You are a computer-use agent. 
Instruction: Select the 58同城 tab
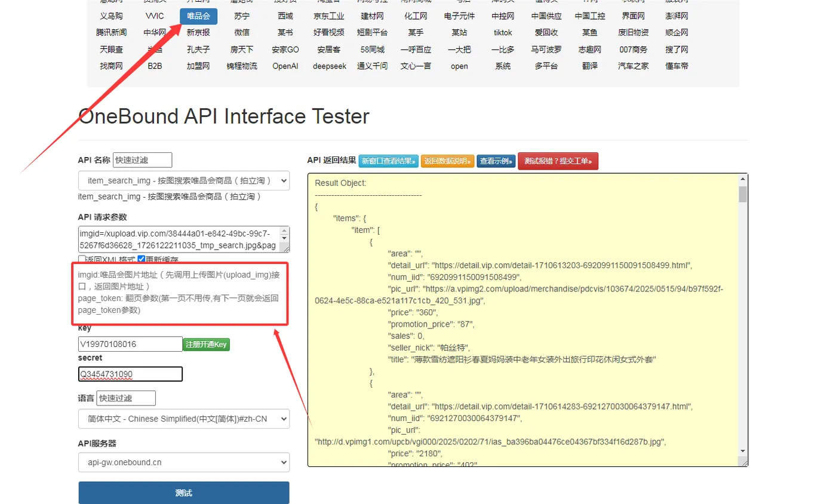click(x=373, y=50)
